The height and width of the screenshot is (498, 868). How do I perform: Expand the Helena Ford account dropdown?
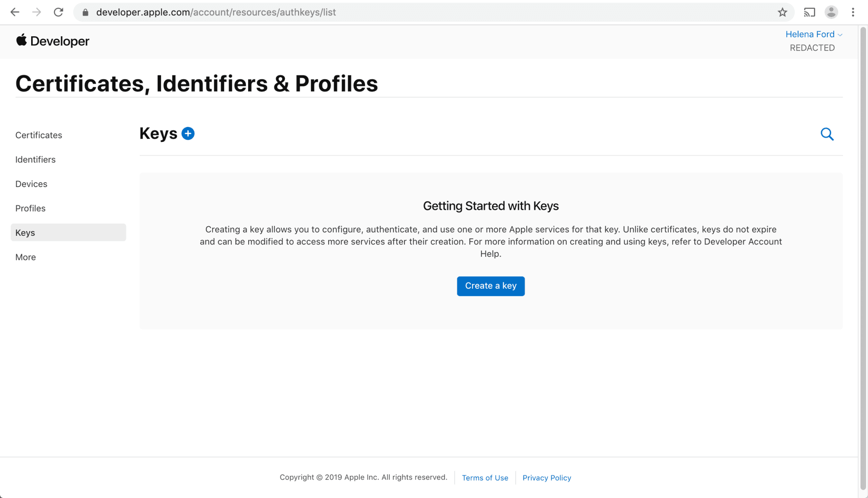point(813,34)
